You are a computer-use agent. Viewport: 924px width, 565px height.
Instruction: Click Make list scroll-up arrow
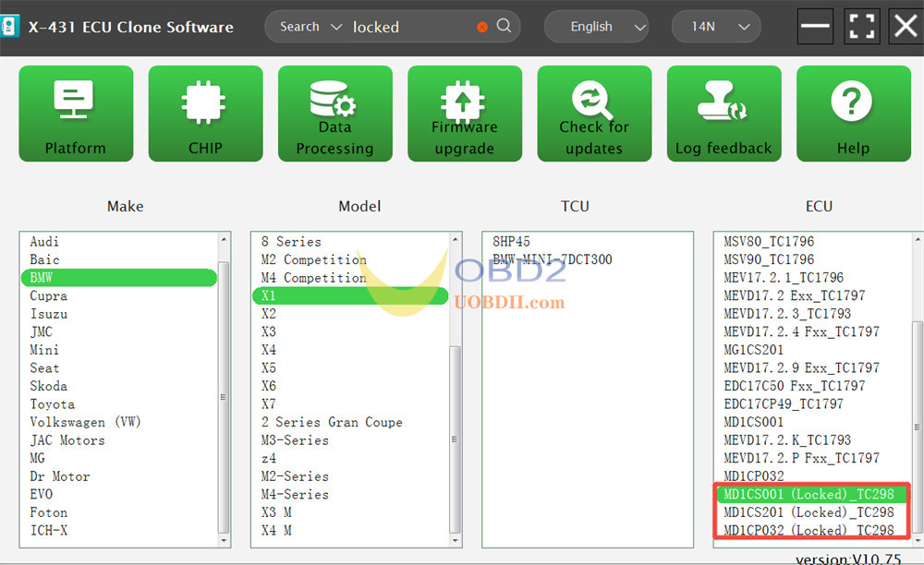224,239
